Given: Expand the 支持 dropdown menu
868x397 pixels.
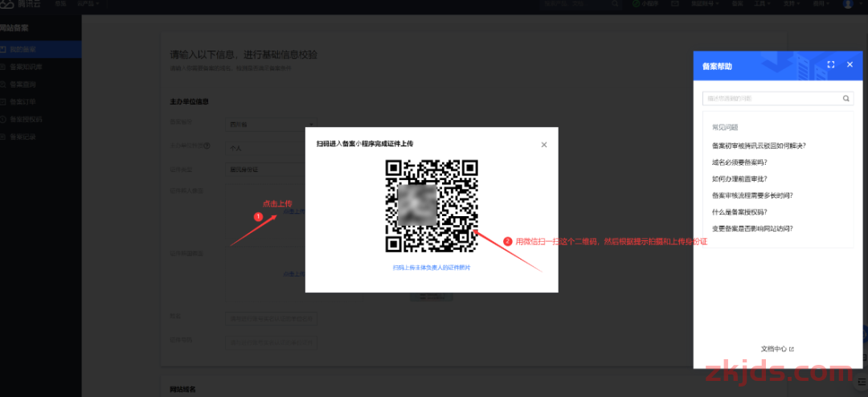Looking at the screenshot, I should 792,4.
